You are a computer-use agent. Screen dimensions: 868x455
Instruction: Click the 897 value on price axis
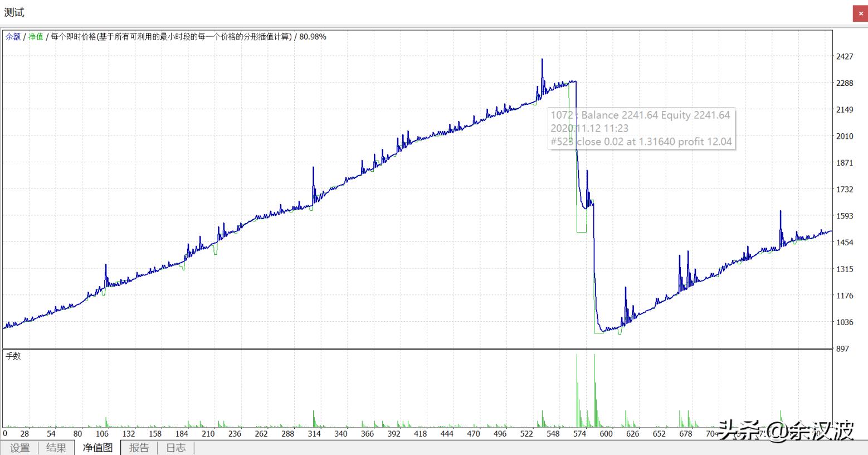tap(842, 348)
